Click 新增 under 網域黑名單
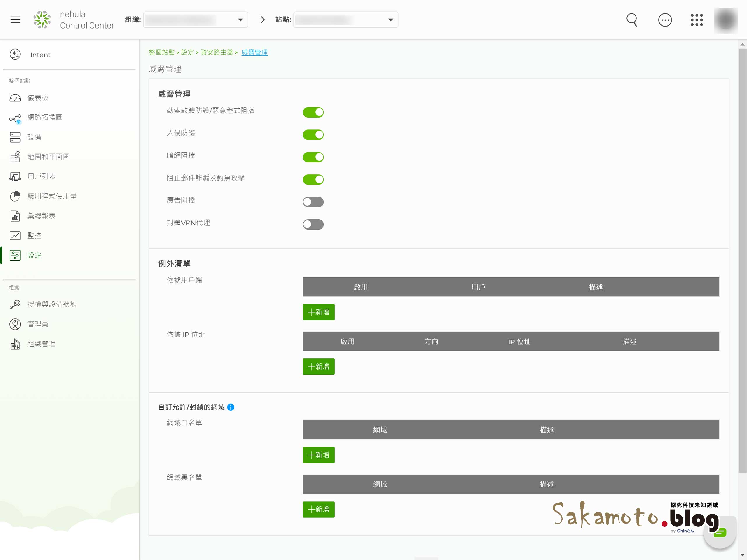 pos(318,509)
